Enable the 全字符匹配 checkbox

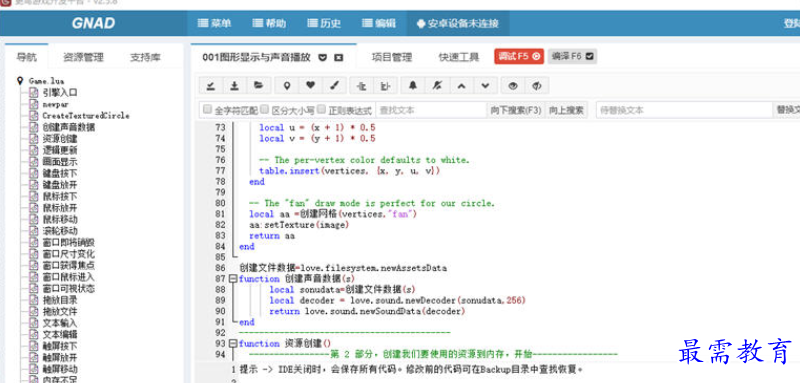pyautogui.click(x=207, y=109)
